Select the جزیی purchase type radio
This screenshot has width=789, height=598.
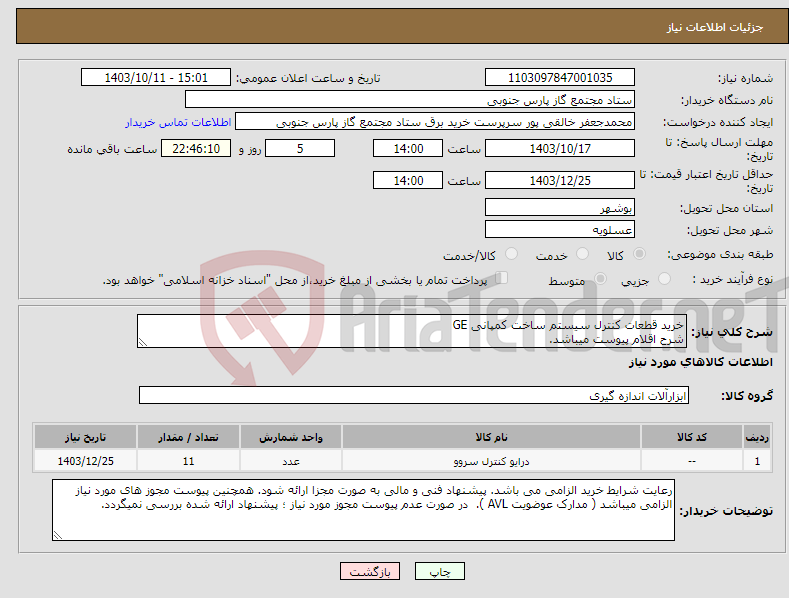click(664, 278)
